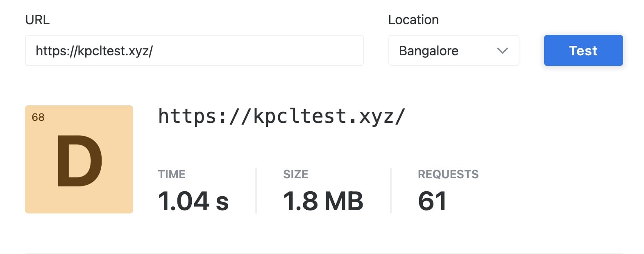Click the horizontal separator line below the results
Image resolution: width=644 pixels, height=254 pixels.
(324, 253)
